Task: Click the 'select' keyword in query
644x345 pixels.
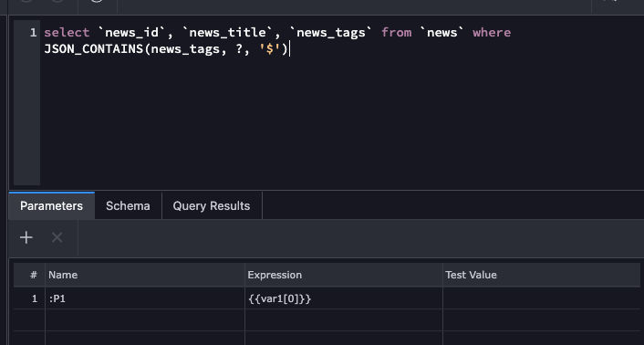Action: coord(67,33)
